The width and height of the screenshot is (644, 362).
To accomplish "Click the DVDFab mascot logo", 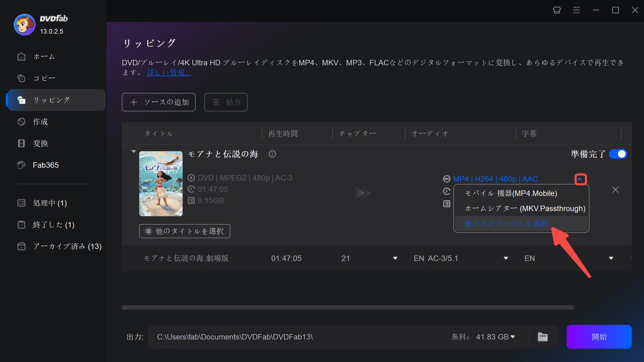I will pyautogui.click(x=25, y=25).
